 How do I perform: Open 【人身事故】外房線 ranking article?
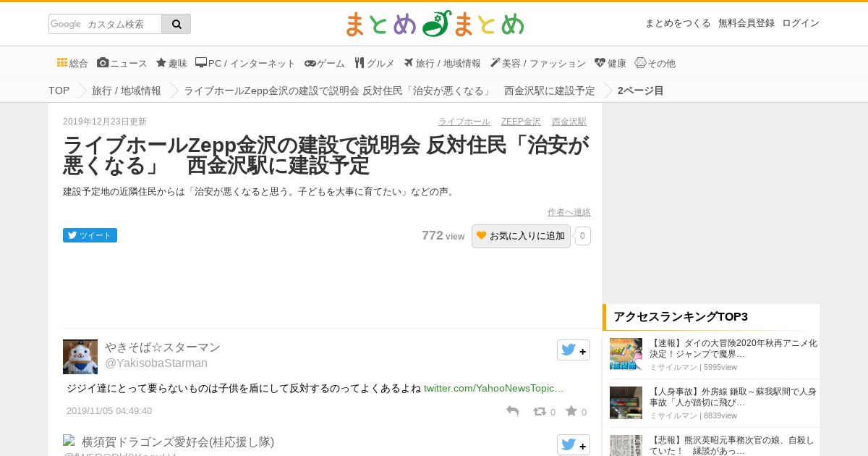click(733, 397)
